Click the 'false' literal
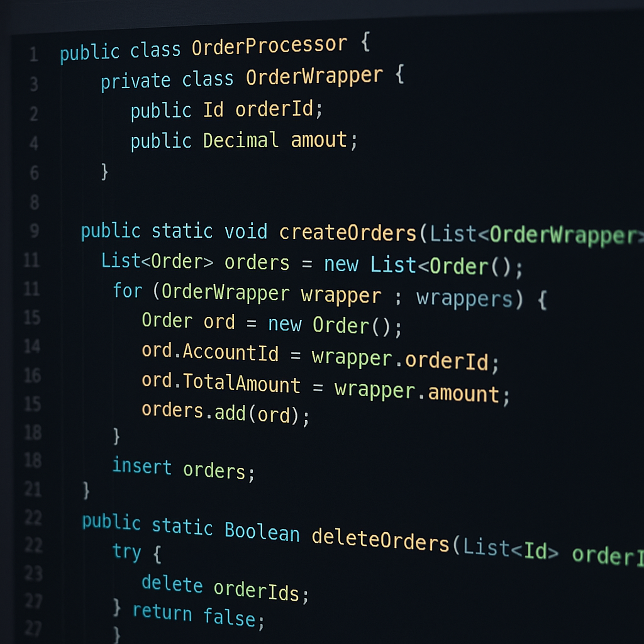The height and width of the screenshot is (644, 644). point(230,618)
